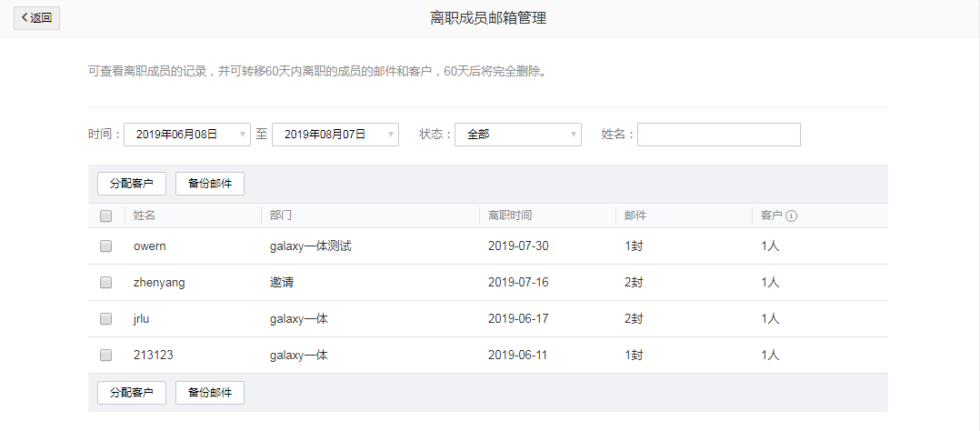The image size is (980, 431).
Task: Open the end date dropdown 2019年08月07日
Action: tap(335, 135)
